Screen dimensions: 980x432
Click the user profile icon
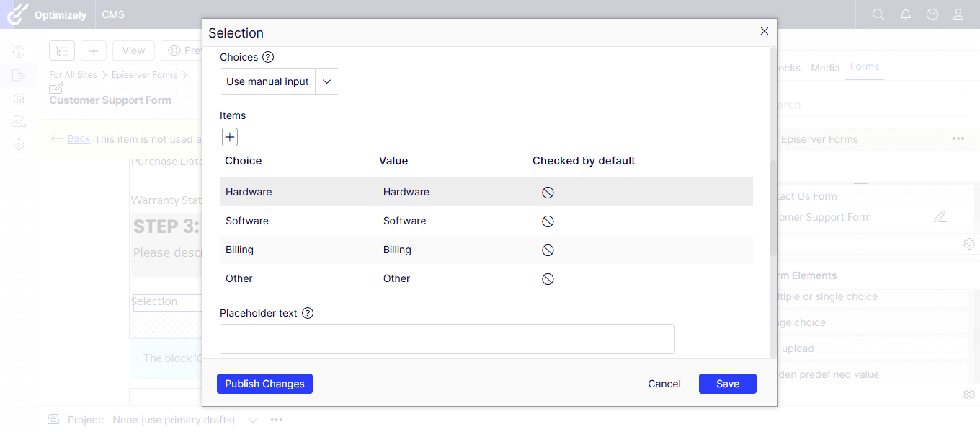tap(958, 14)
